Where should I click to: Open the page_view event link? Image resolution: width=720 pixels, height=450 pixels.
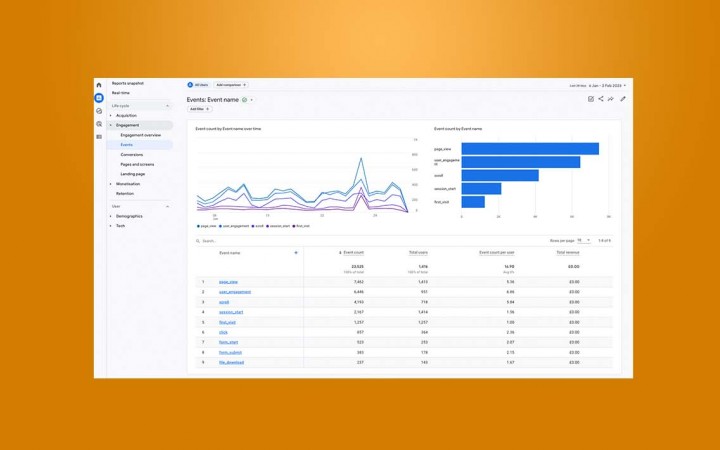[229, 282]
